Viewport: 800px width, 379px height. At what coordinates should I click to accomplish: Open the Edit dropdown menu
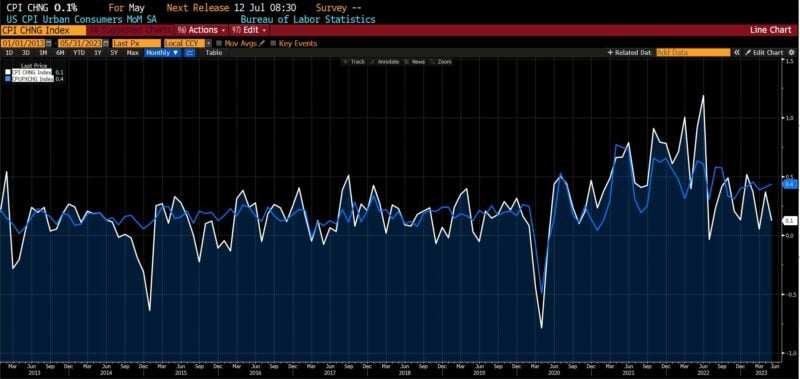[249, 30]
